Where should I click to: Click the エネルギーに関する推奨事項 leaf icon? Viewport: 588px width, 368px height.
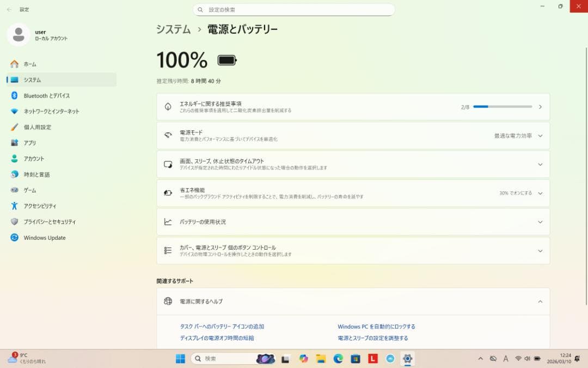[168, 106]
